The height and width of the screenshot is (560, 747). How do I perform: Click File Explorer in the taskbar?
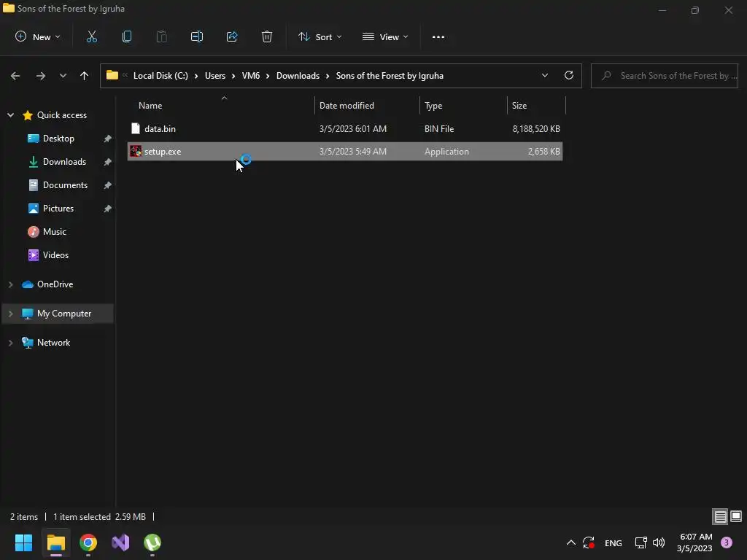tap(55, 542)
